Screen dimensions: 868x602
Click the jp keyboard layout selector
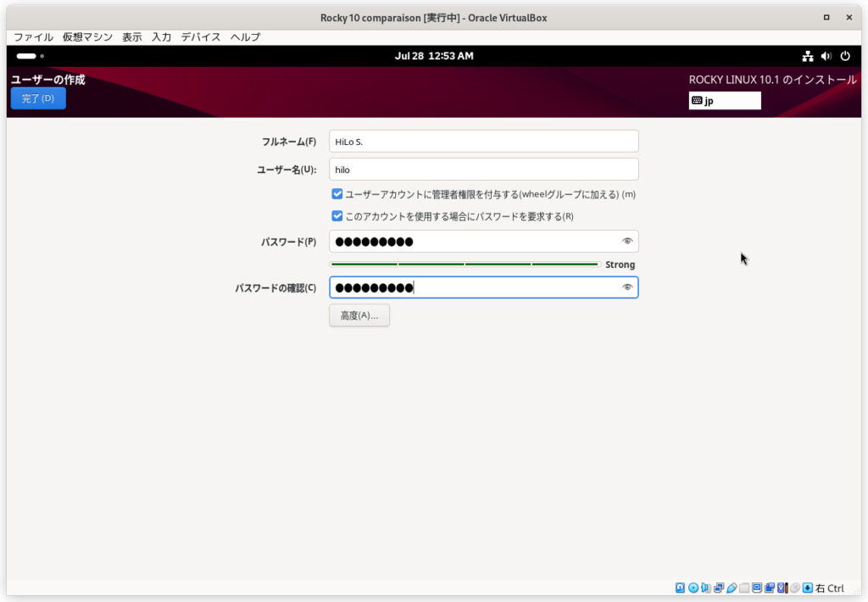725,100
